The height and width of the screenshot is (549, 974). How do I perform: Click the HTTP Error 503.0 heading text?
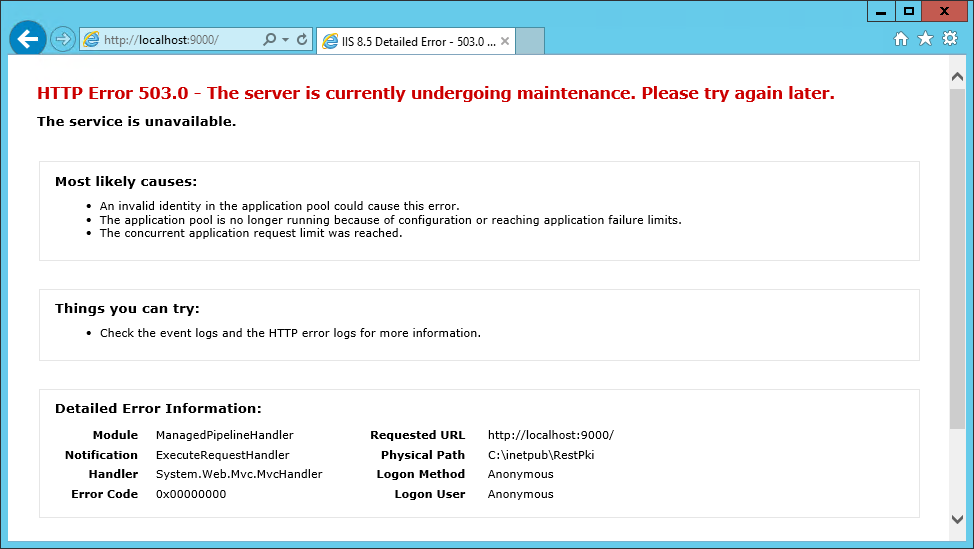tap(435, 94)
